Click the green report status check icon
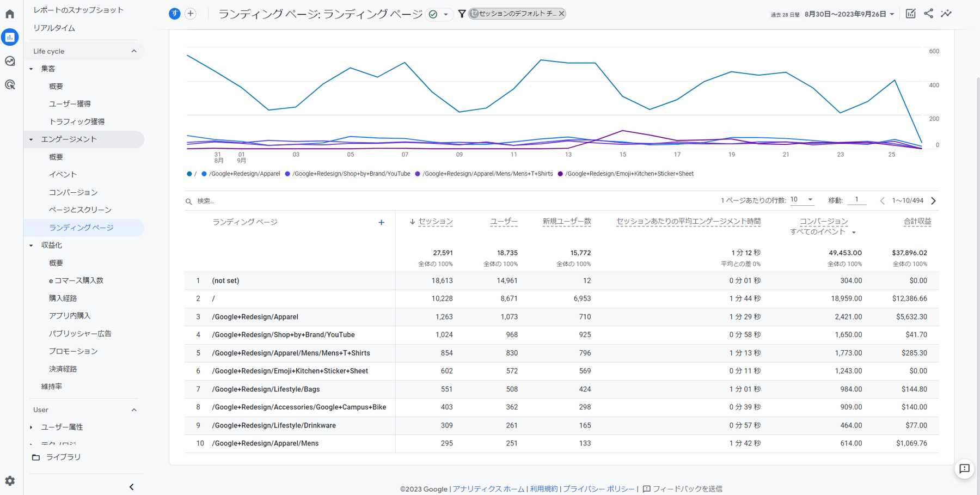980x495 pixels. click(433, 14)
